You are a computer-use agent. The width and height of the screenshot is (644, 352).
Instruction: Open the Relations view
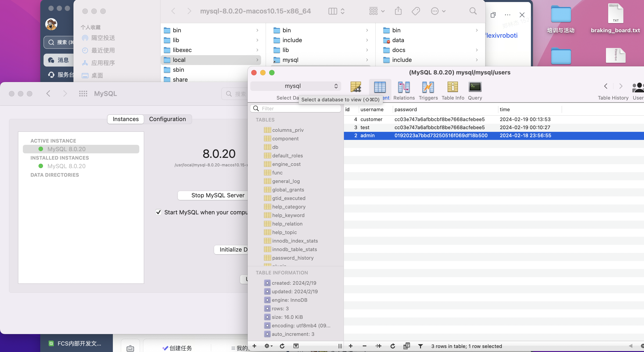[x=404, y=90]
